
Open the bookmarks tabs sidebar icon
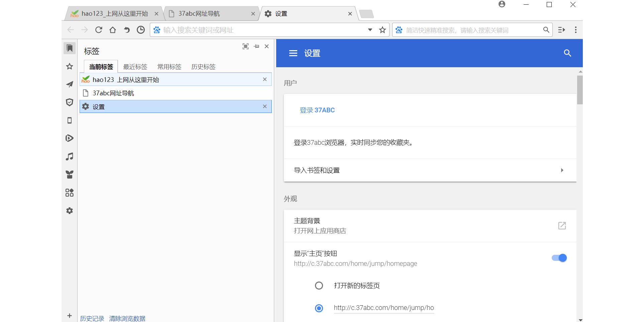point(70,48)
